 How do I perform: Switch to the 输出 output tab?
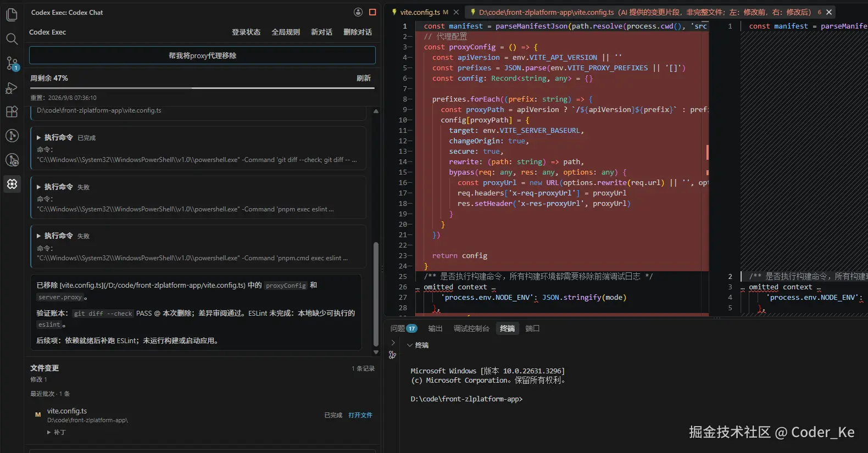point(436,328)
